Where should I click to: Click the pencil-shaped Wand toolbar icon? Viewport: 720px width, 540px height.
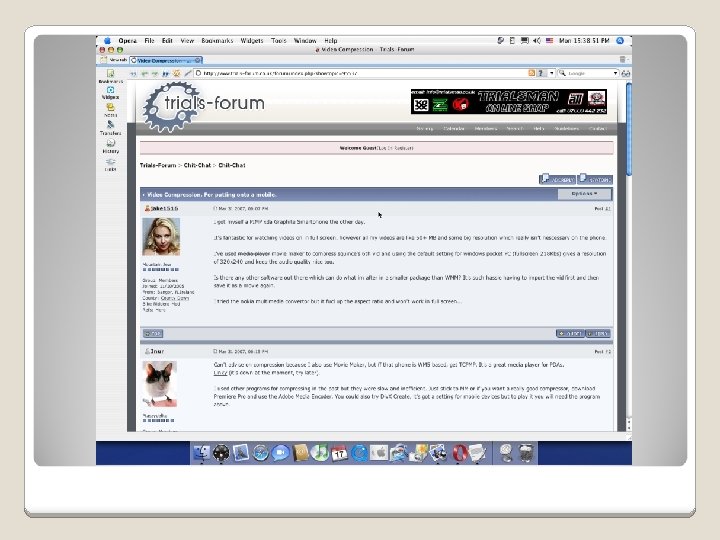(x=188, y=73)
